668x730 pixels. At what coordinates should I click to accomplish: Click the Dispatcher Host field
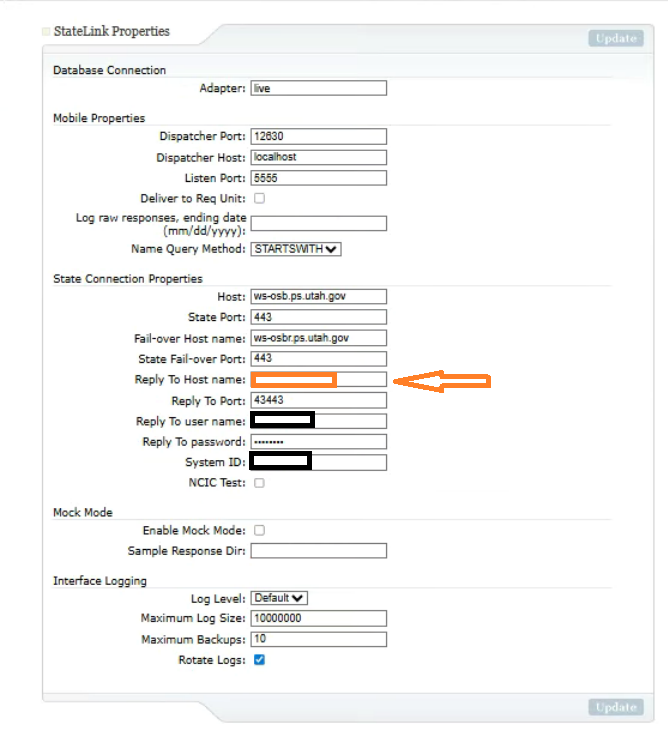pos(318,157)
